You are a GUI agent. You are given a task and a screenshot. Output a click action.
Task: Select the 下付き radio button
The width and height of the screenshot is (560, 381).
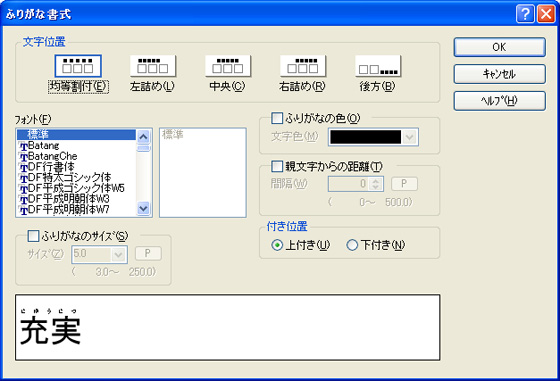click(x=352, y=245)
